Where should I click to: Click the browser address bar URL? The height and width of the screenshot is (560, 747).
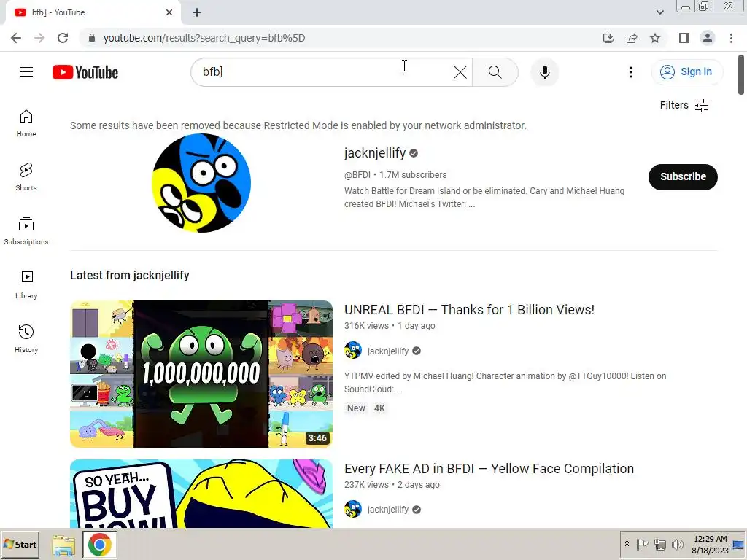click(204, 38)
